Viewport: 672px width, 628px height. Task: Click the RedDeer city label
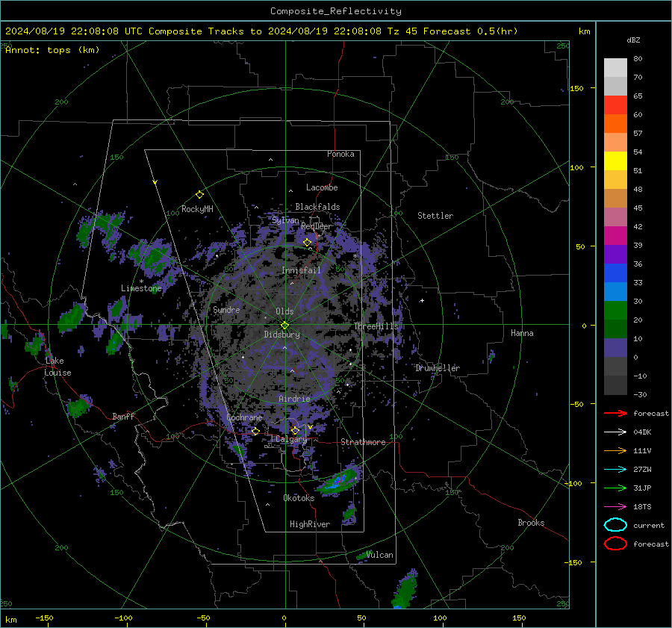point(317,226)
